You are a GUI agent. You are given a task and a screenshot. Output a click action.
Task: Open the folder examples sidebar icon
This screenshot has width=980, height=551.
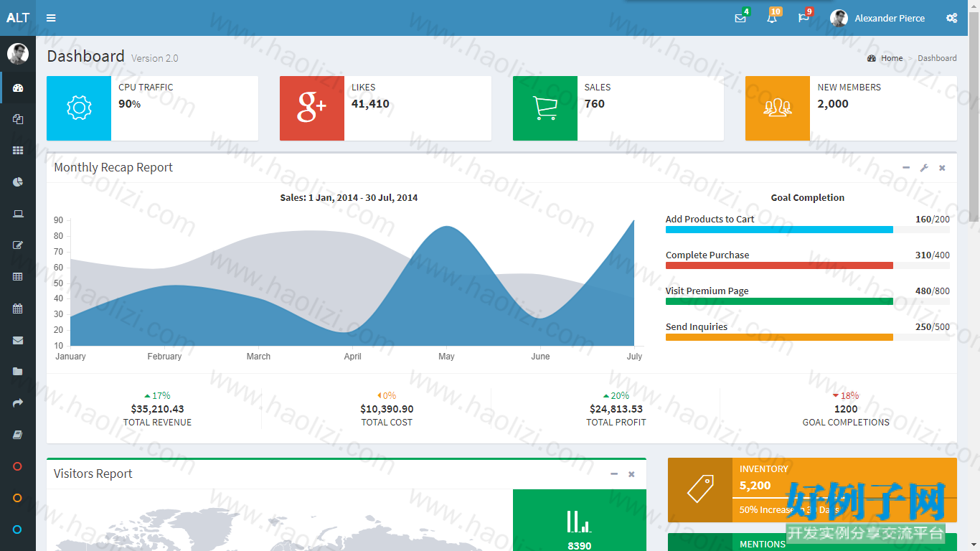18,372
